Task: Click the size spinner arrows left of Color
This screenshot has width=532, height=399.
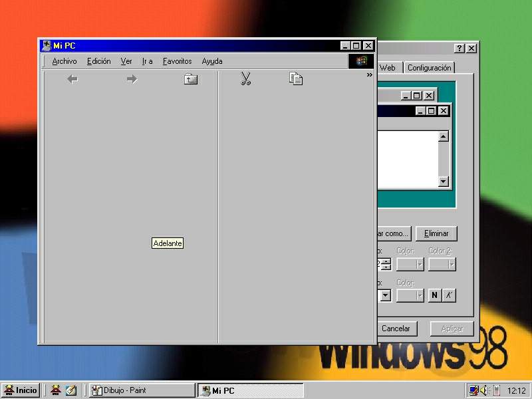Action: tap(386, 264)
